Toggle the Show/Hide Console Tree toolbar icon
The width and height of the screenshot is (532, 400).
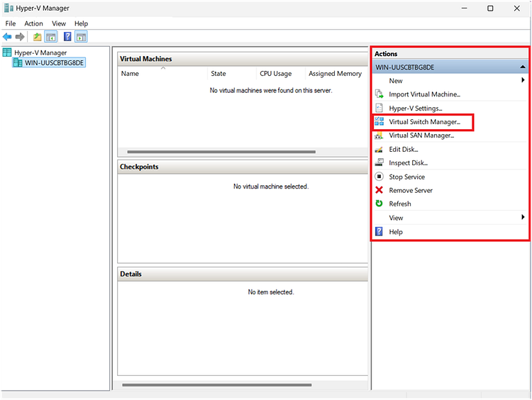coord(51,37)
